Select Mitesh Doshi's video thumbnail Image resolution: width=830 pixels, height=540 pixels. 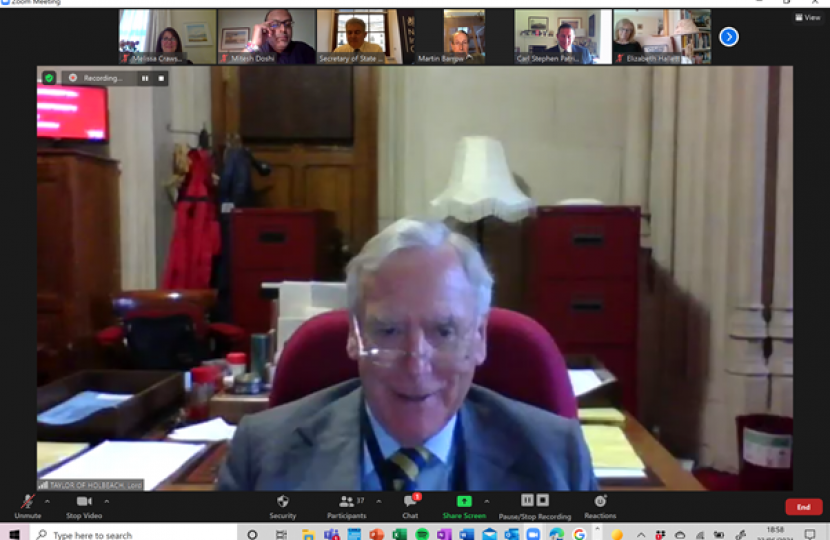tap(266, 37)
